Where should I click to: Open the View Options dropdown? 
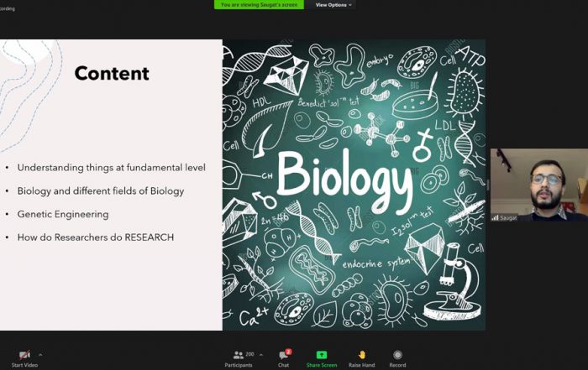coord(333,5)
